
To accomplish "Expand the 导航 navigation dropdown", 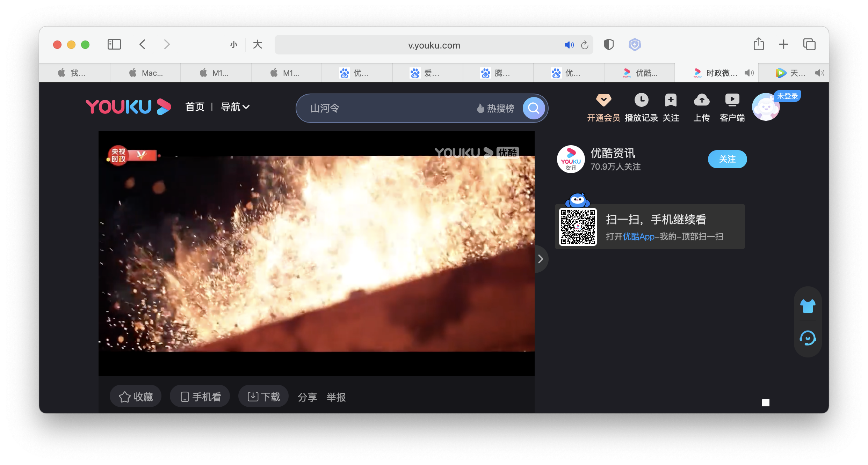I will 235,107.
